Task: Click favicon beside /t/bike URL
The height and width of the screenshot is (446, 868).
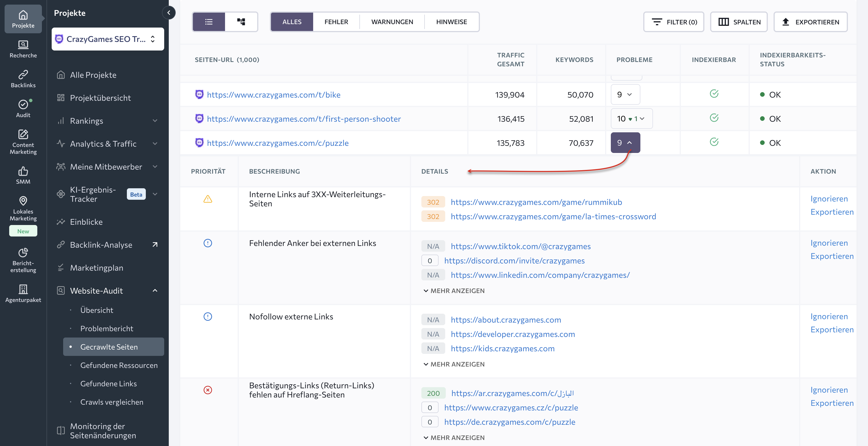Action: 199,94
